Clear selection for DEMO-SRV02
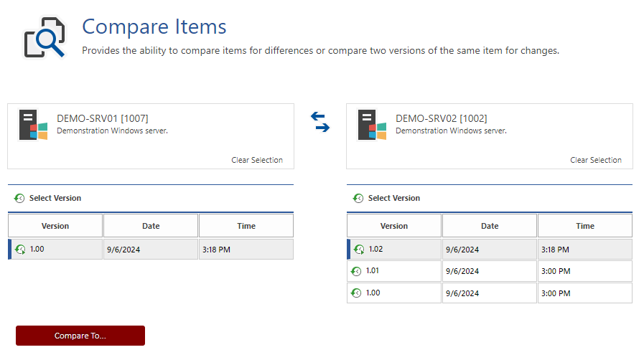 (x=596, y=160)
